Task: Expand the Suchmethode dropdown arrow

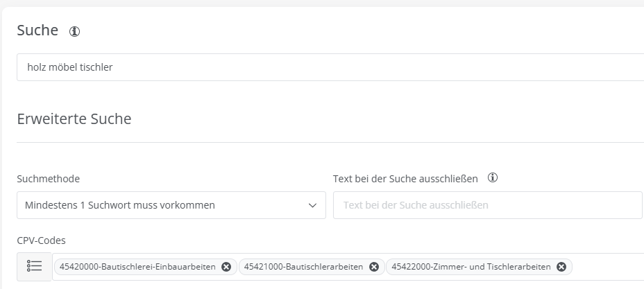Action: (312, 205)
